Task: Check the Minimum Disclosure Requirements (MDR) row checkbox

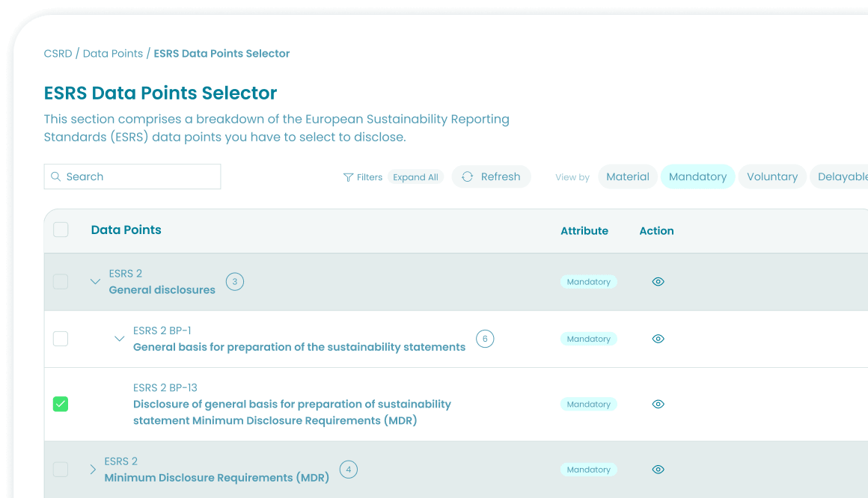Action: 61,470
